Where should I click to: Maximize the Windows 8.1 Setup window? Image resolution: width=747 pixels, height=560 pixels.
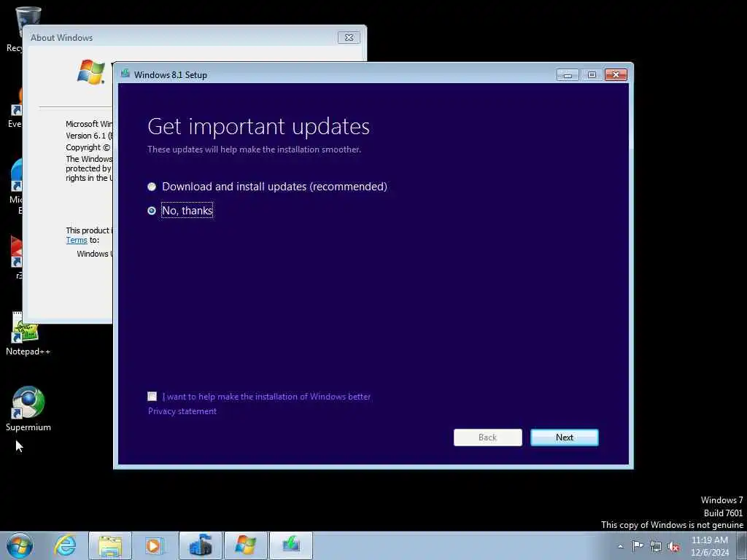tap(592, 75)
